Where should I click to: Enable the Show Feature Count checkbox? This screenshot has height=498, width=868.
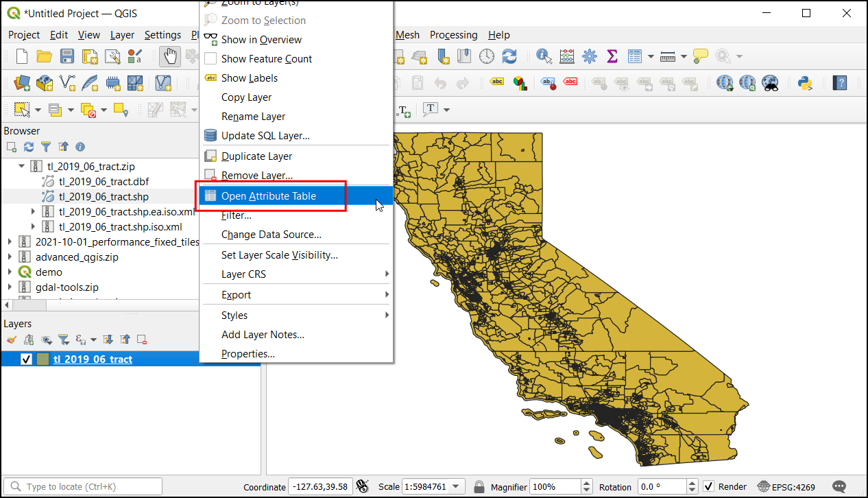210,59
